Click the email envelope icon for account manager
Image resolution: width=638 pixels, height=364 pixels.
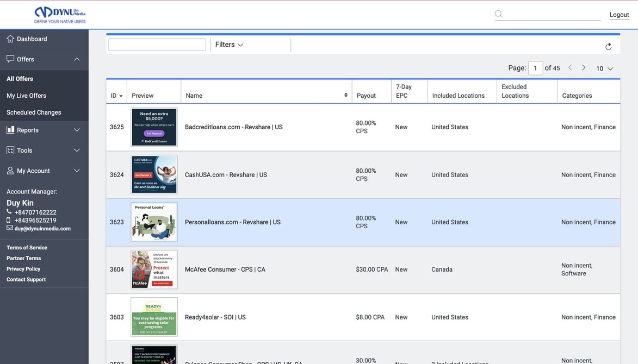pos(9,228)
